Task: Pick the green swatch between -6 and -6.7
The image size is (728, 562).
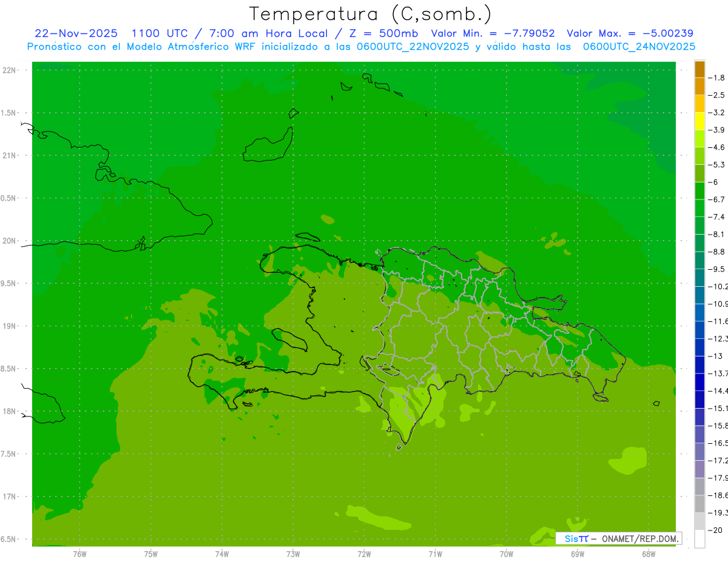Action: pos(699,190)
